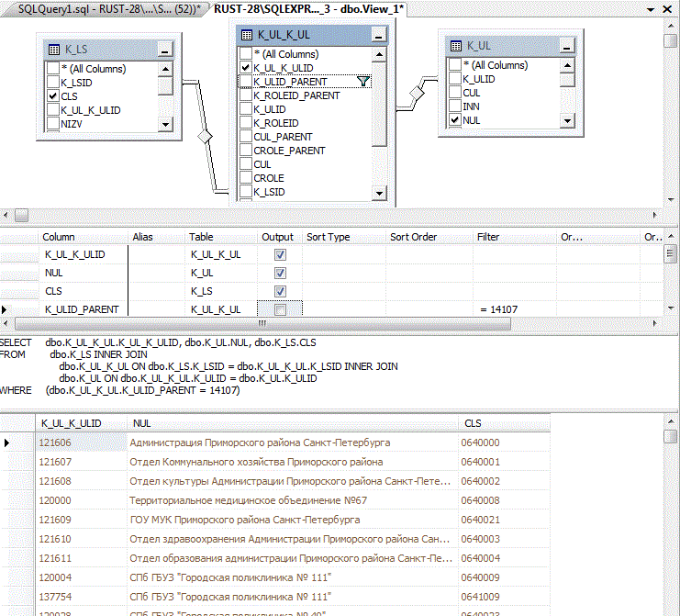The image size is (680, 616).
Task: Click K_LS column list scroll down arrow
Action: pyautogui.click(x=165, y=125)
